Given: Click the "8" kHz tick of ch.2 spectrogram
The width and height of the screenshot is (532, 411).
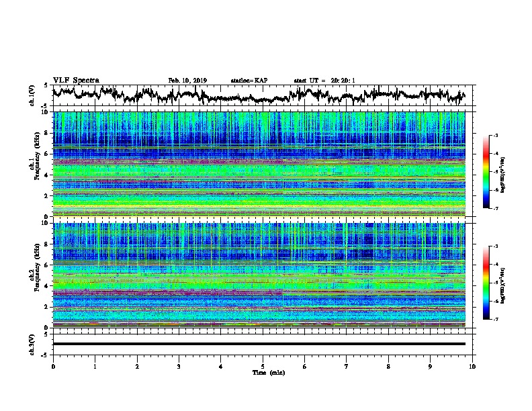Looking at the screenshot, I should point(47,244).
